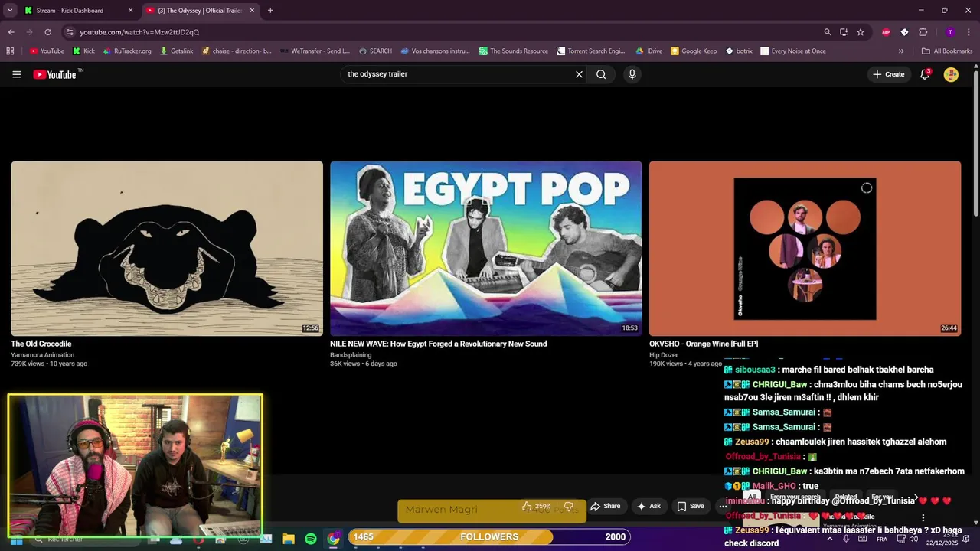
Task: Open the Every Noise at Once bookmark
Action: [x=793, y=51]
